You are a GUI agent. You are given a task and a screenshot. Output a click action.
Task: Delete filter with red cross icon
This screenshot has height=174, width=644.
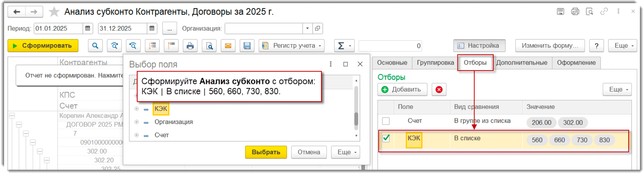[x=439, y=90]
